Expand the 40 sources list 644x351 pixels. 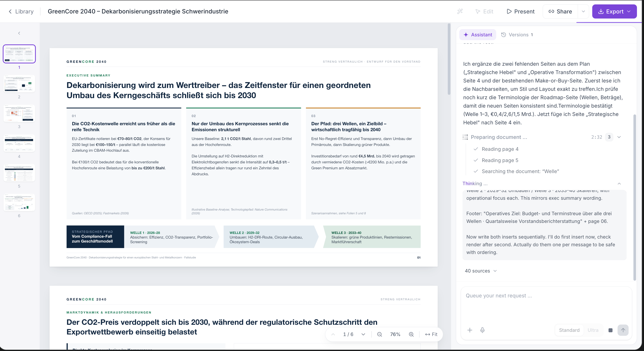pos(481,271)
